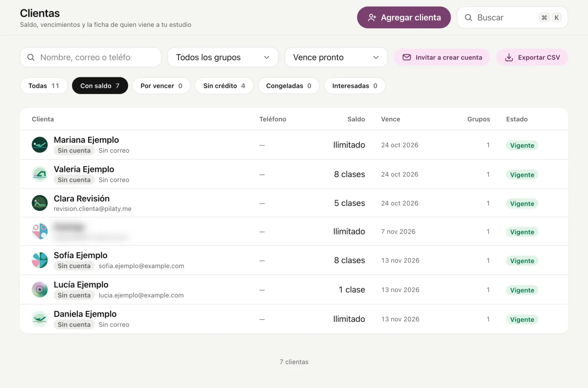
Task: Open Mariana Ejemplo client name
Action: click(86, 140)
